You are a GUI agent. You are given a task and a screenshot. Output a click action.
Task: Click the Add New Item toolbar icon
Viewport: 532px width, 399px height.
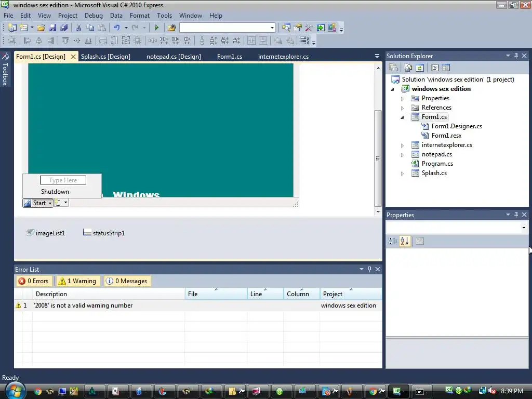(x=24, y=28)
